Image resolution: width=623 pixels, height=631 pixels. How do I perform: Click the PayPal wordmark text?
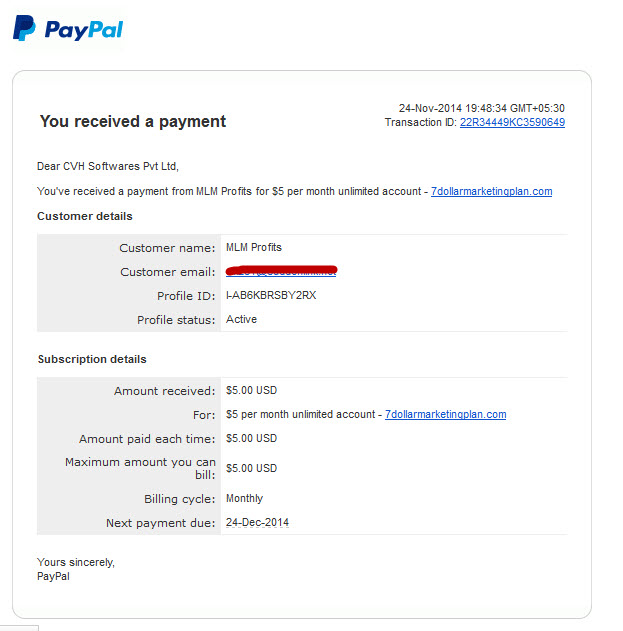tap(84, 30)
